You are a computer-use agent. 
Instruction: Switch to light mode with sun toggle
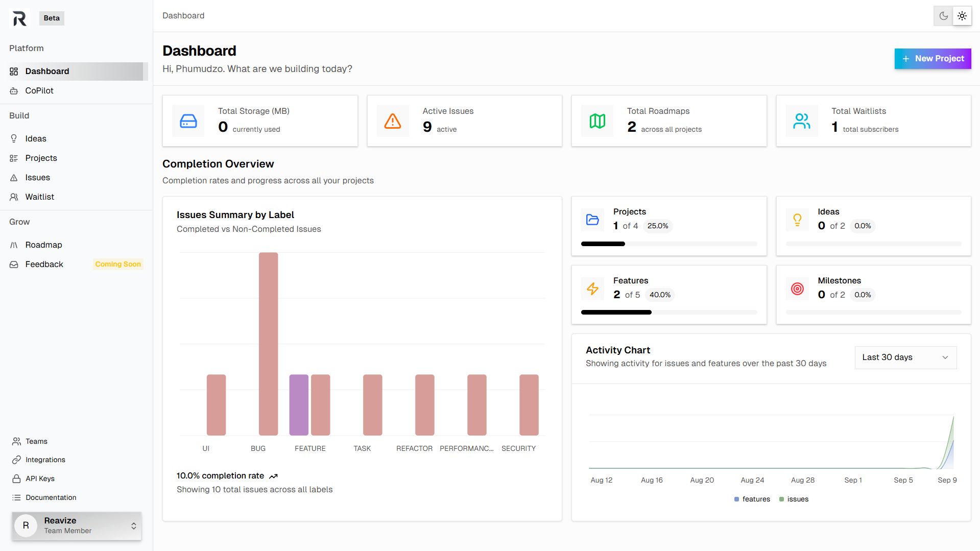click(x=962, y=16)
